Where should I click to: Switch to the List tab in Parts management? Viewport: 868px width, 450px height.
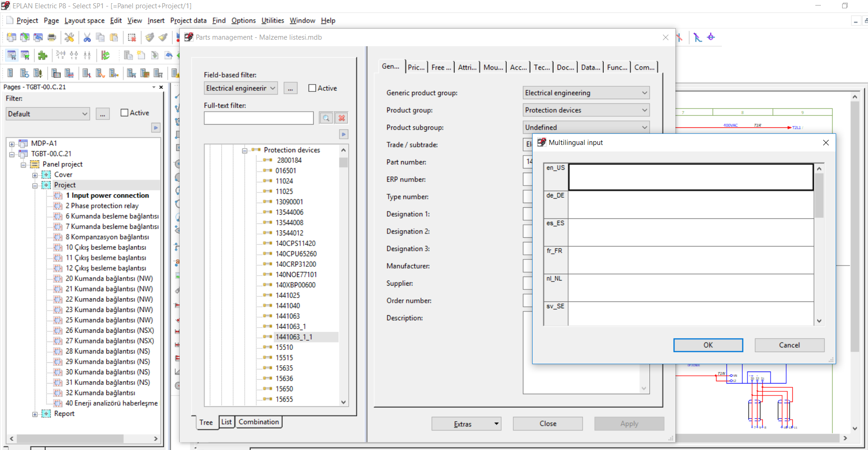pos(226,422)
